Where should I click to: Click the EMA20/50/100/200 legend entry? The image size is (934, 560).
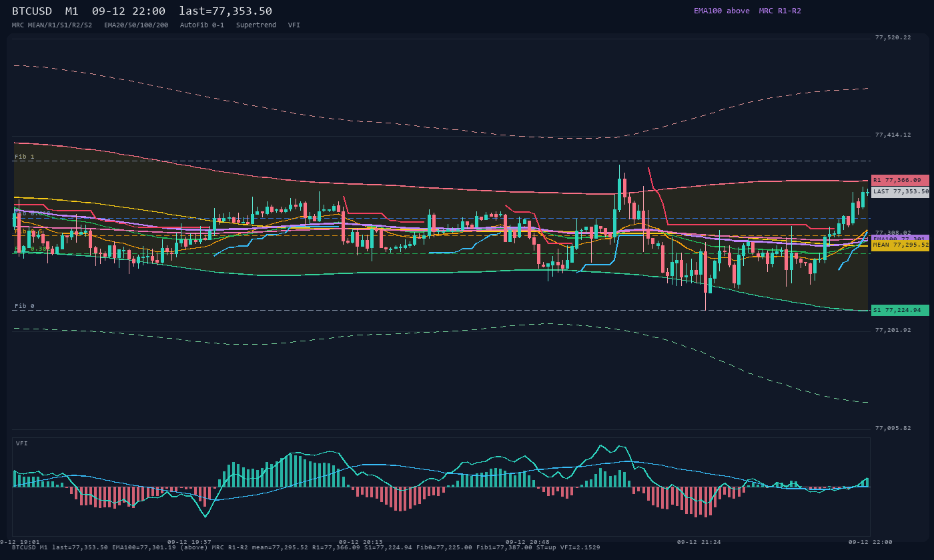[136, 25]
